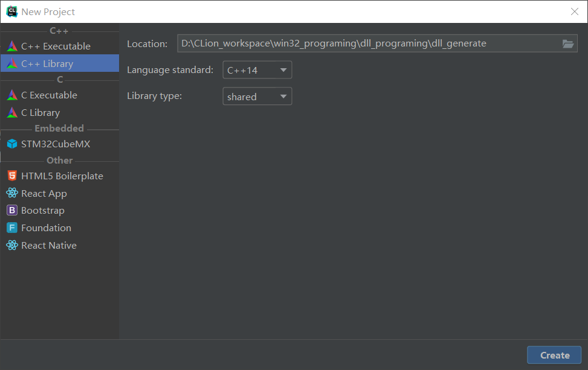Click the CLion logo in title bar

[x=11, y=11]
